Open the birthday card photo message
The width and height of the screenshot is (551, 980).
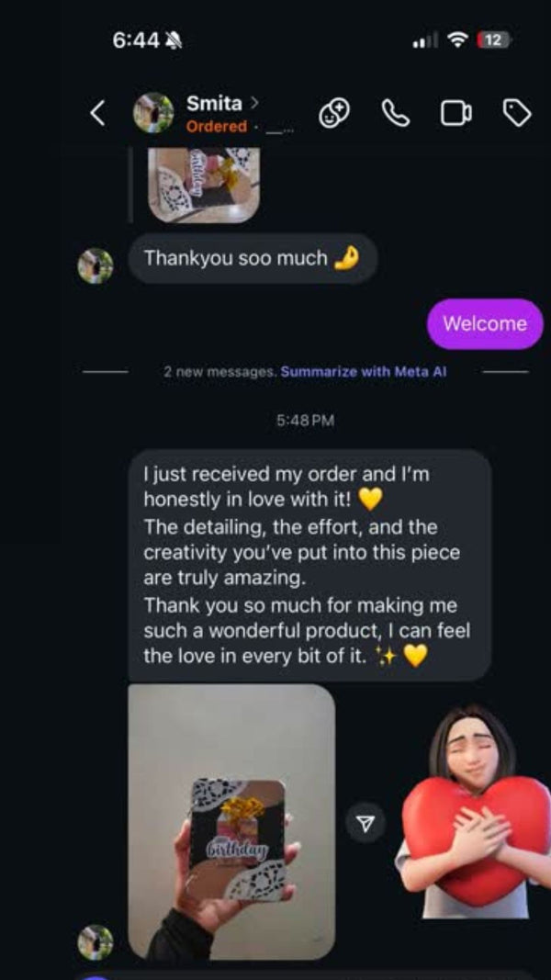coord(231,821)
